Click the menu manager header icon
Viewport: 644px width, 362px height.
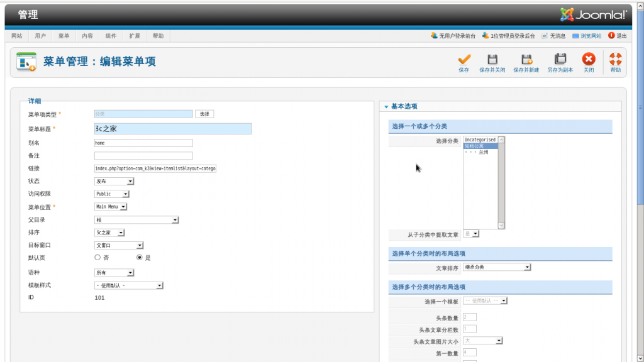click(26, 62)
